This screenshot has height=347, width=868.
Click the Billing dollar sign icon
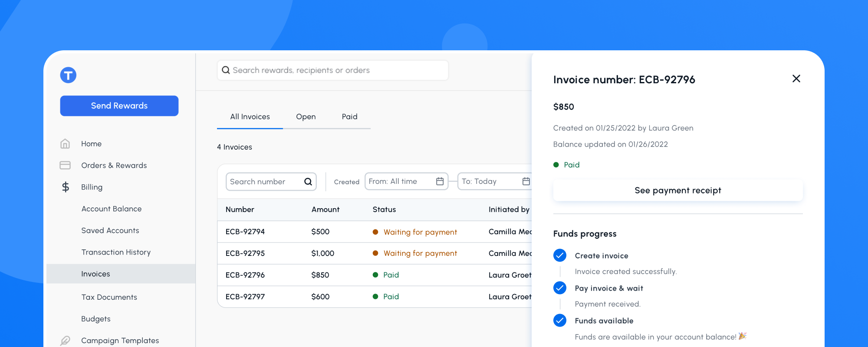tap(66, 187)
